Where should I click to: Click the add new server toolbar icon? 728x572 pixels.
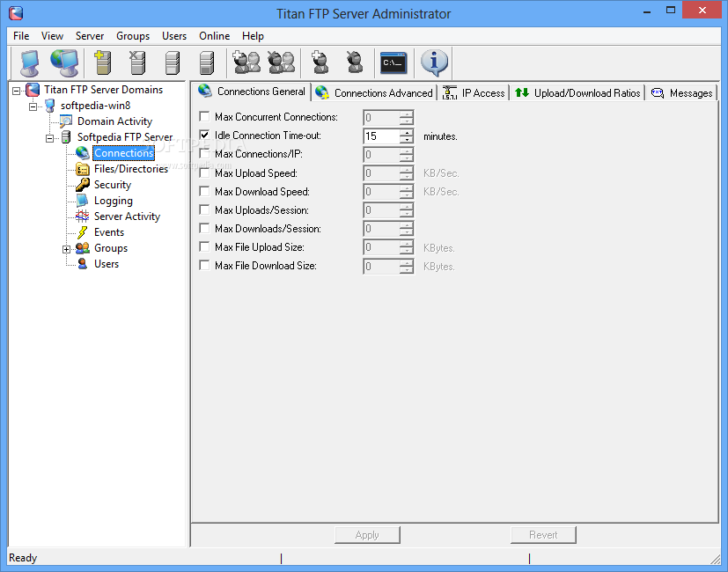click(102, 62)
